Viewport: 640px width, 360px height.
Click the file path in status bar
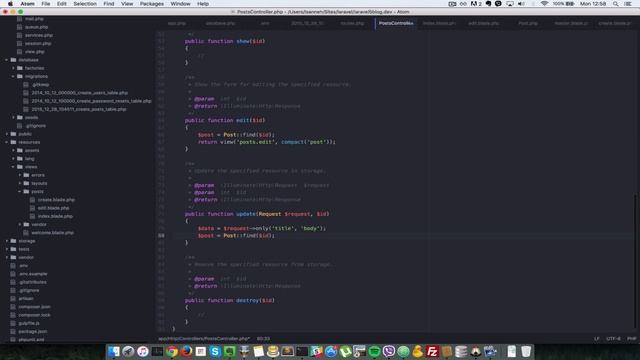tap(204, 338)
